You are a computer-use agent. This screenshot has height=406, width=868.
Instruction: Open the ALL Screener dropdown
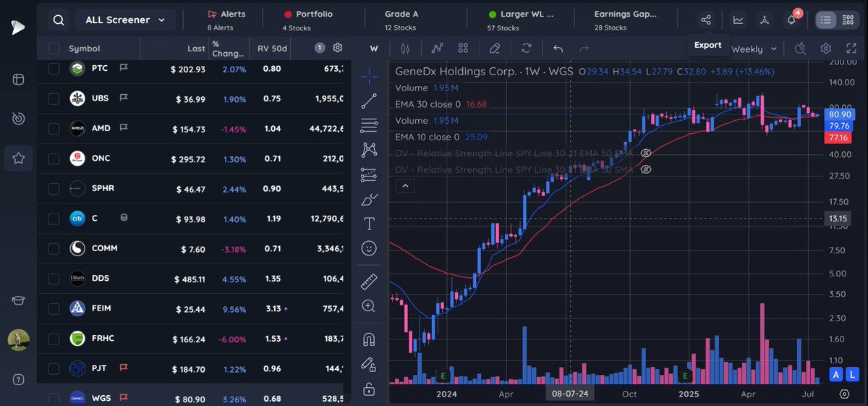coord(125,20)
